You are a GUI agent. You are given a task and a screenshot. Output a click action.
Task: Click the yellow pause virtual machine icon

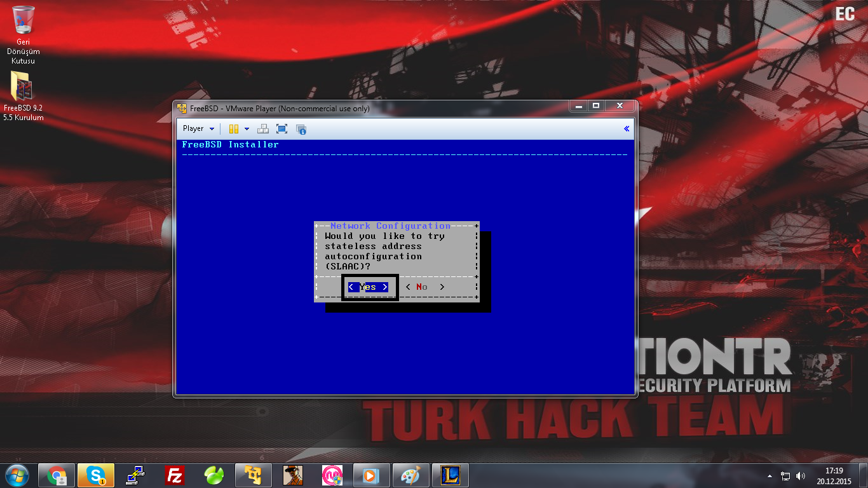[234, 129]
